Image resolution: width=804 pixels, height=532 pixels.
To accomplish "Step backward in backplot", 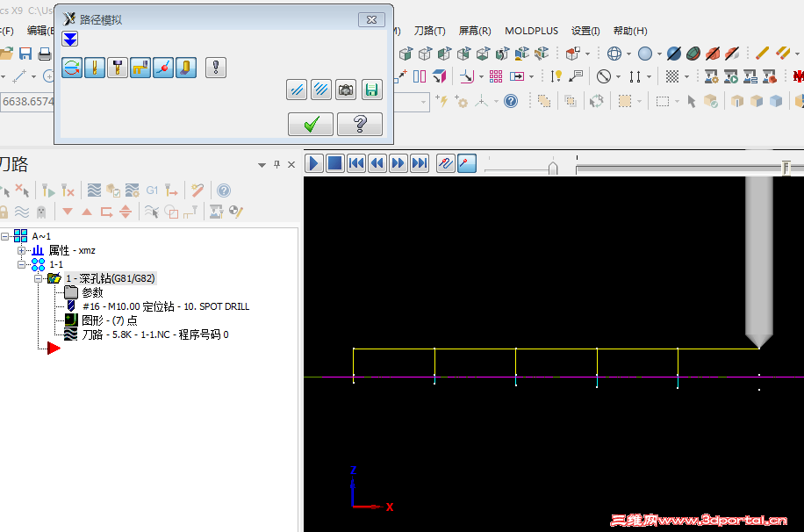I will click(x=377, y=163).
